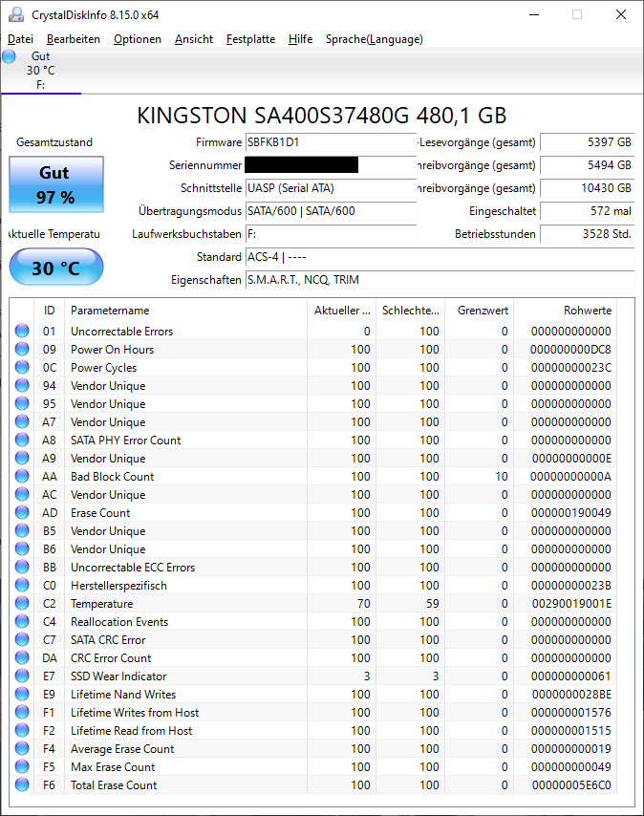Click status orb beside Total Erase Count
The width and height of the screenshot is (644, 816).
click(x=22, y=785)
